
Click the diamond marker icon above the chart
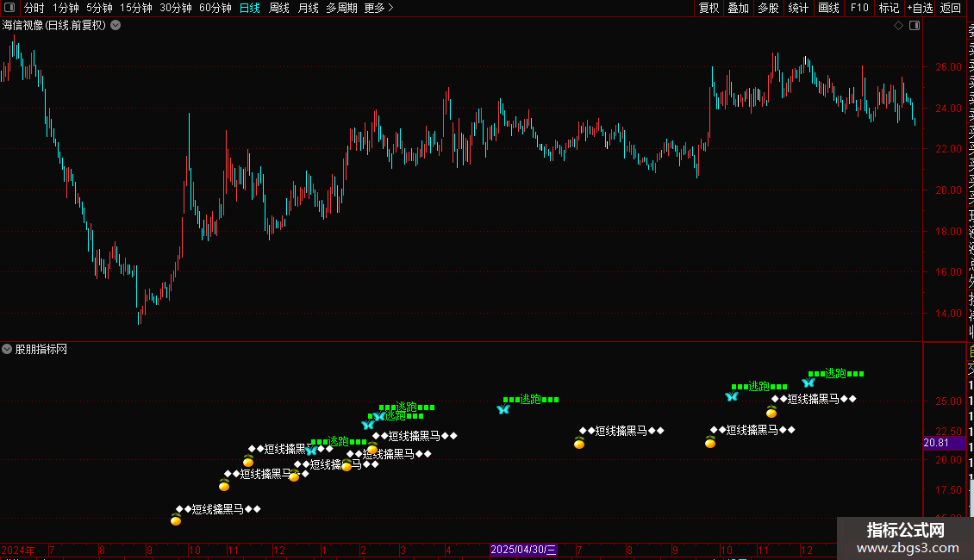point(898,26)
